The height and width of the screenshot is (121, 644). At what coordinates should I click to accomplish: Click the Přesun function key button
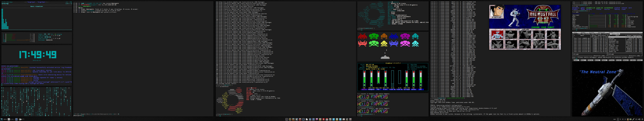[x=611, y=60]
